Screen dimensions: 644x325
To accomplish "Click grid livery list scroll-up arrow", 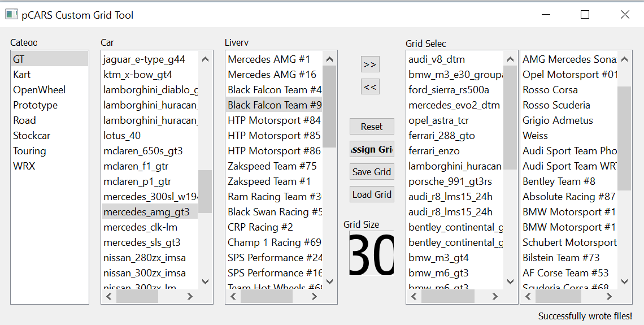I will (x=625, y=59).
